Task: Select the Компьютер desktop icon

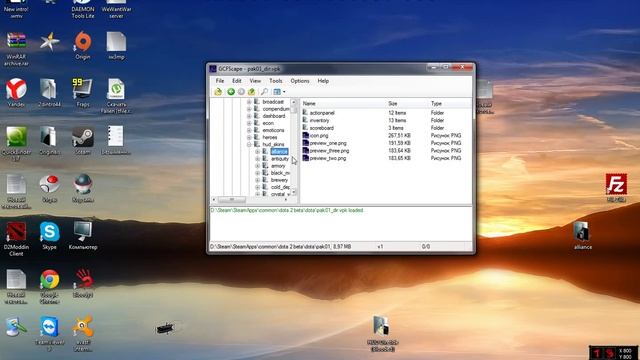Action: [x=83, y=236]
